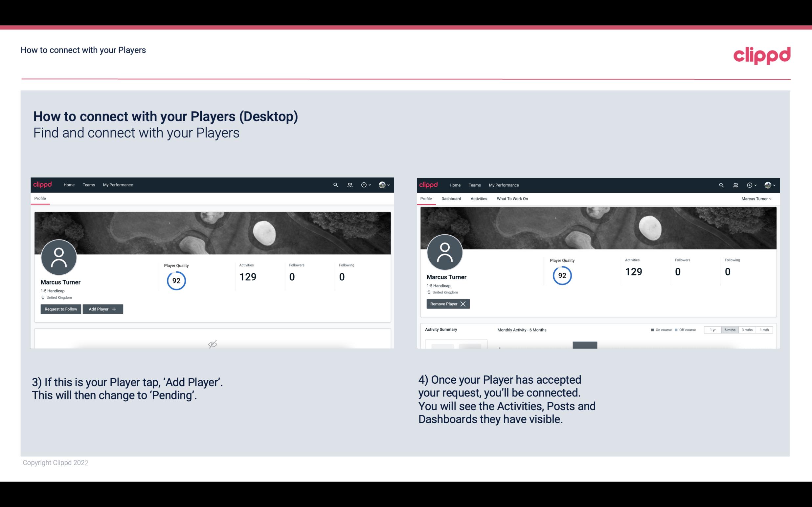Viewport: 812px width, 507px height.
Task: Click the search icon in left navbar
Action: pyautogui.click(x=335, y=184)
